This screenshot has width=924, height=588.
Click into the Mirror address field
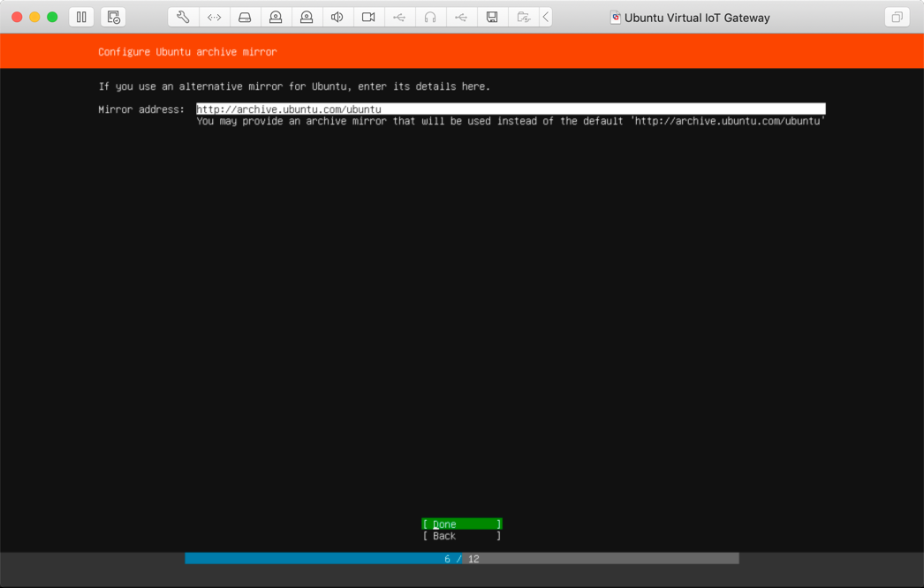point(511,109)
